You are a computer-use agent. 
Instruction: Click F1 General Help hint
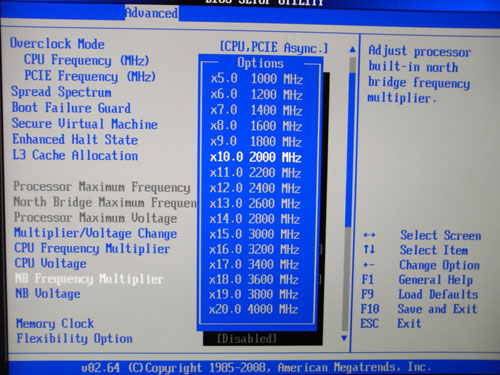point(417,280)
